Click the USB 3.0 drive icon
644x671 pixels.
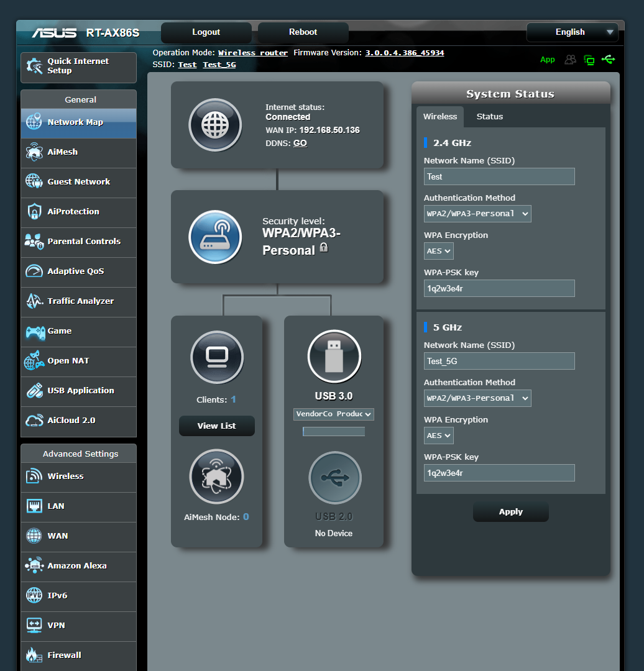334,356
